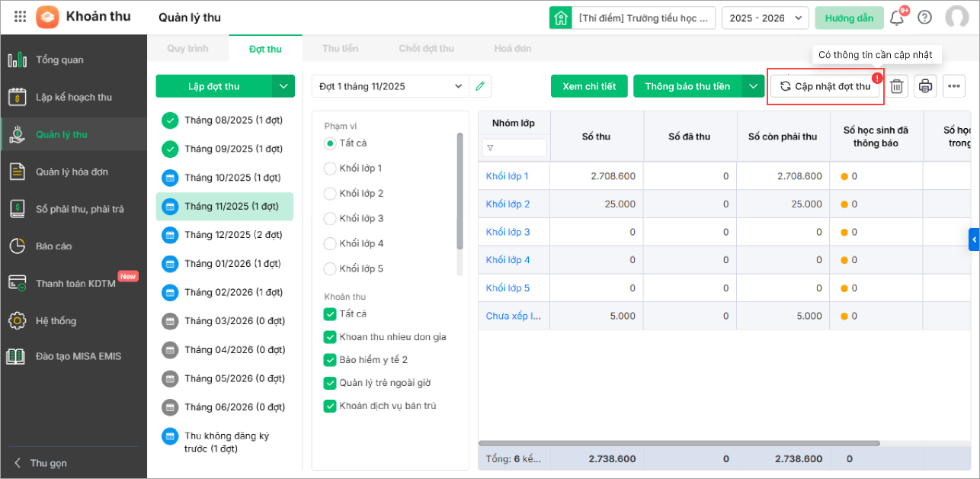The width and height of the screenshot is (980, 479).
Task: Expand the arrow next to Lập đợt thu
Action: [283, 86]
